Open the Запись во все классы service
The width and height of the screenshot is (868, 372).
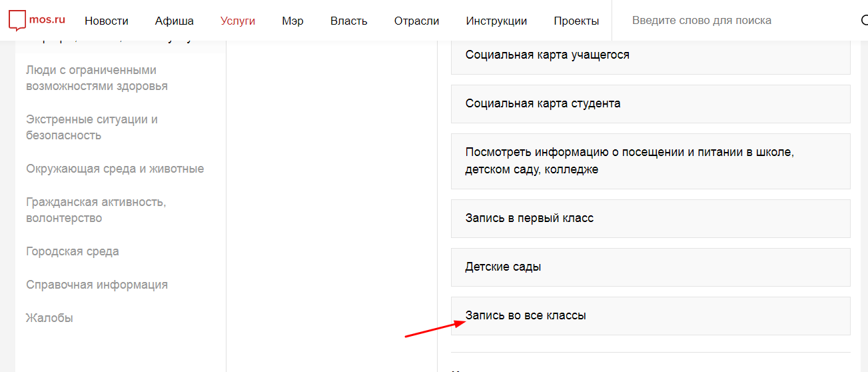coord(526,315)
